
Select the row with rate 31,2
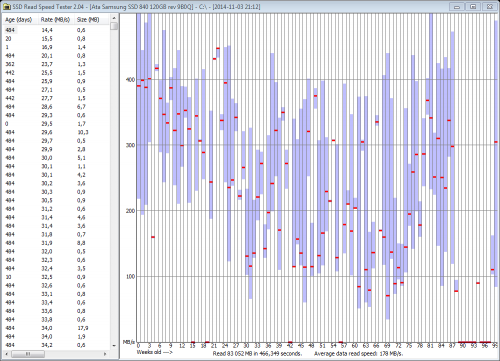tap(56, 209)
